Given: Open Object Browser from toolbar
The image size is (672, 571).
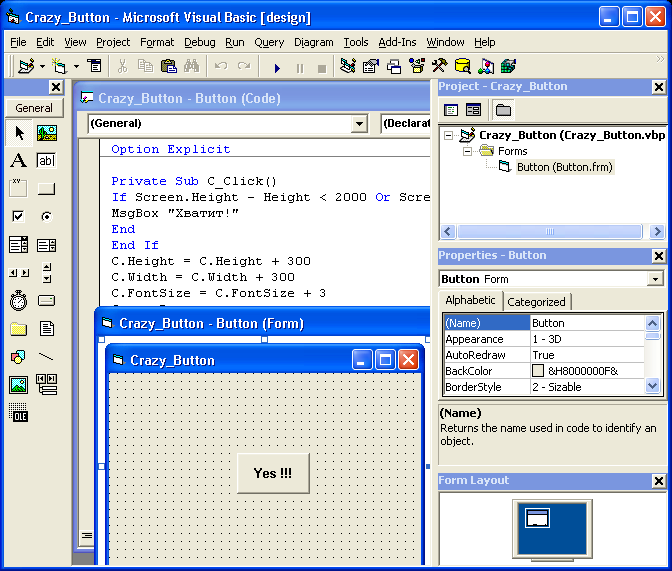Looking at the screenshot, I should tap(417, 66).
